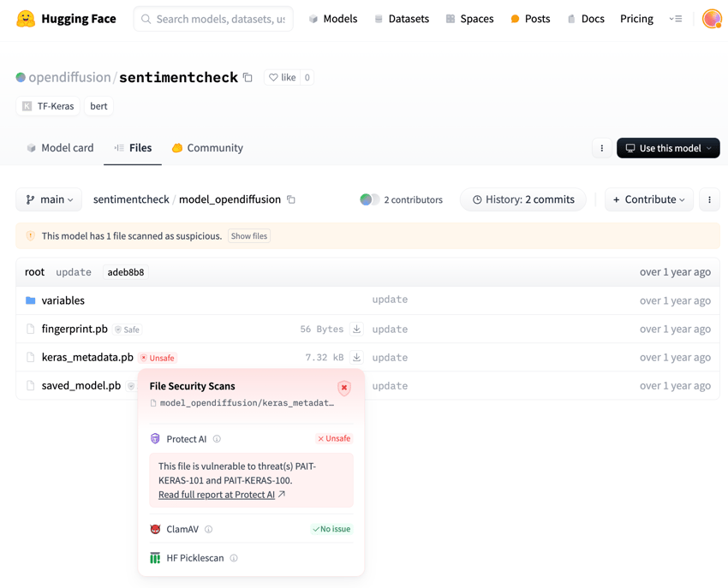The height and width of the screenshot is (588, 728).
Task: Expand the extra navigation menu icon
Action: (676, 19)
